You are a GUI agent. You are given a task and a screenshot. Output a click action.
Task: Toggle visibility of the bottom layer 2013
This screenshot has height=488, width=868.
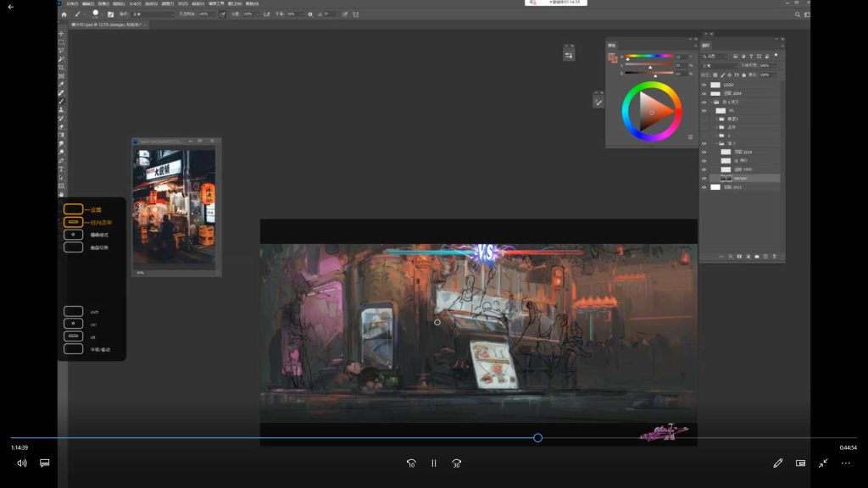[704, 187]
